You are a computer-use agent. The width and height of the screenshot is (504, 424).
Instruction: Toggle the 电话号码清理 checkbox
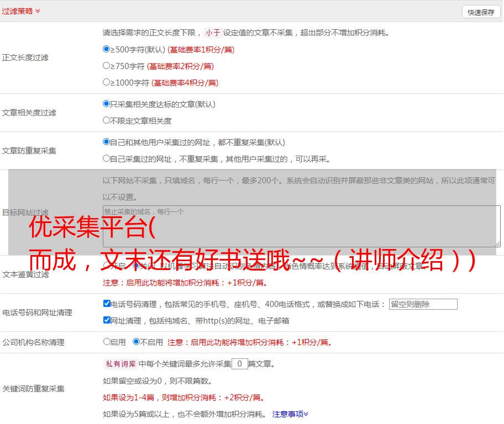(107, 304)
